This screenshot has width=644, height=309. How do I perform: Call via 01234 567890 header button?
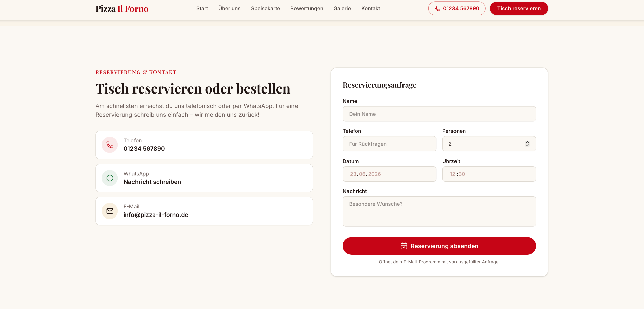(457, 8)
